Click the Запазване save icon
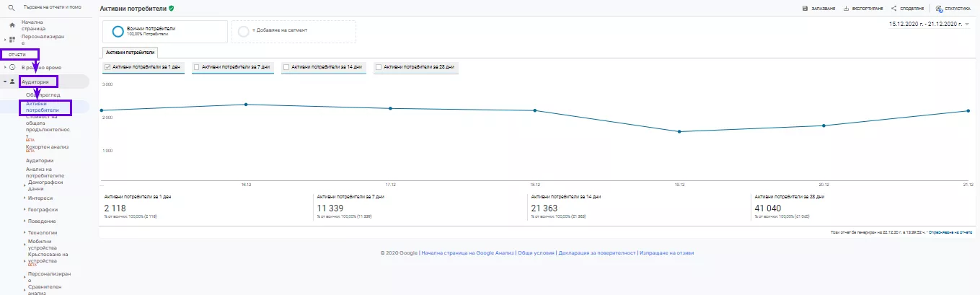Viewport: 980px width, 295px height. pos(805,9)
